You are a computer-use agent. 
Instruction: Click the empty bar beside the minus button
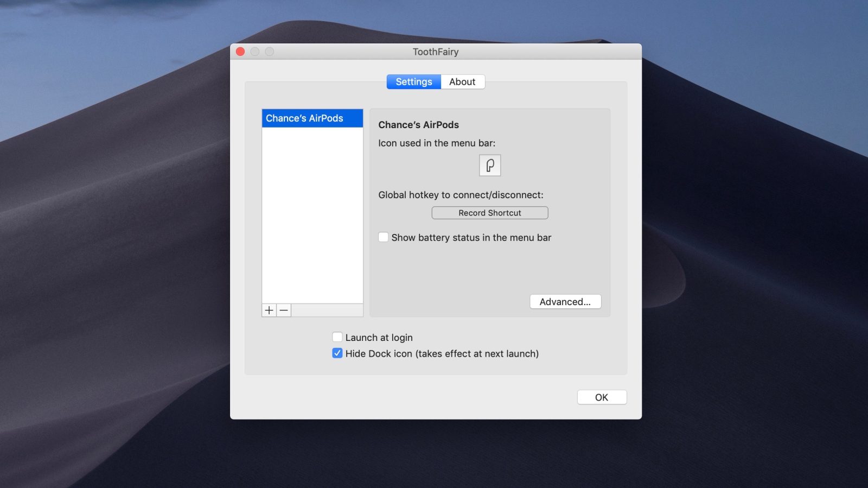point(327,310)
